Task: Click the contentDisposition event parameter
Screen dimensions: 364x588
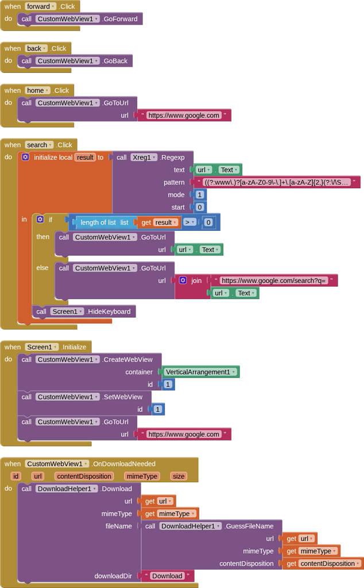Action: pos(84,476)
